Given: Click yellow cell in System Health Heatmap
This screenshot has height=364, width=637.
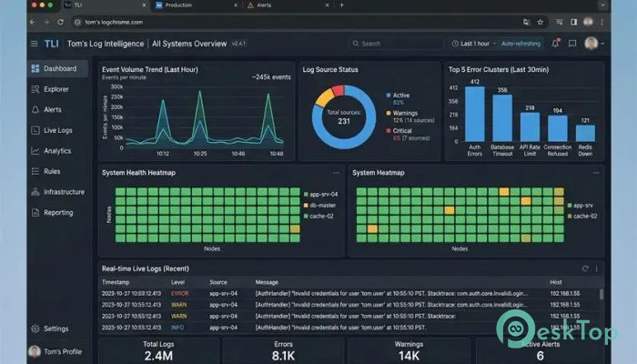Looking at the screenshot, I should click(x=295, y=228).
